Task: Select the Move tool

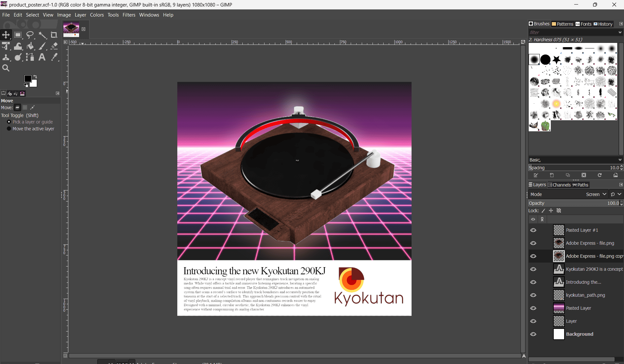Action: point(6,35)
